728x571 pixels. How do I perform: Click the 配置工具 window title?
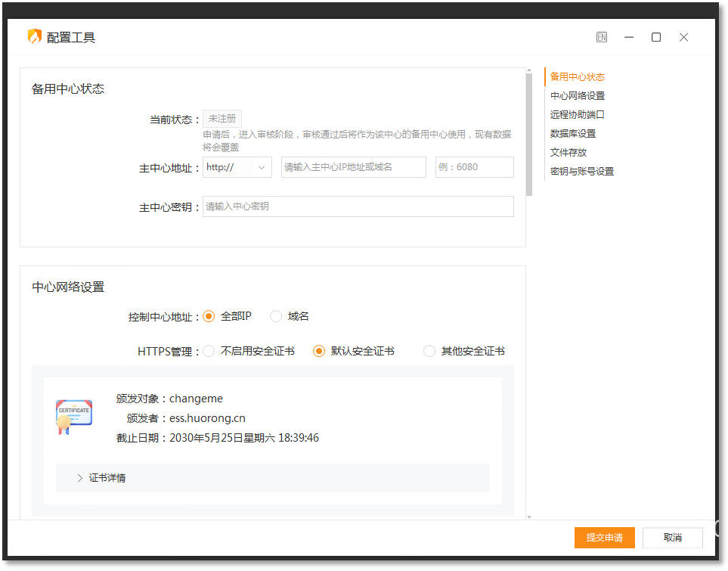pyautogui.click(x=71, y=38)
